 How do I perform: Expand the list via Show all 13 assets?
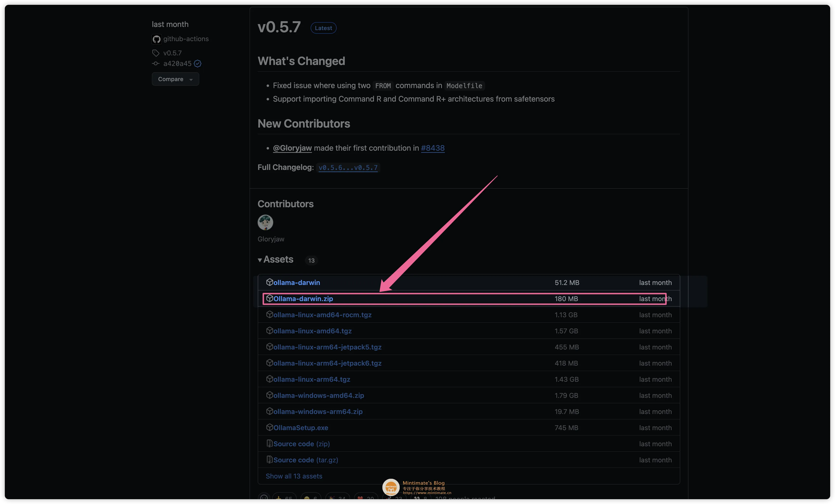[x=294, y=476]
